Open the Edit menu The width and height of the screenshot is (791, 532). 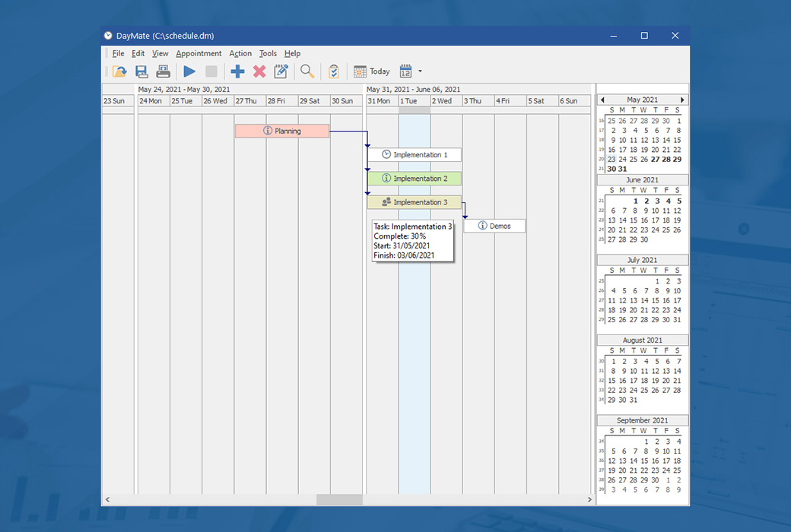[138, 53]
